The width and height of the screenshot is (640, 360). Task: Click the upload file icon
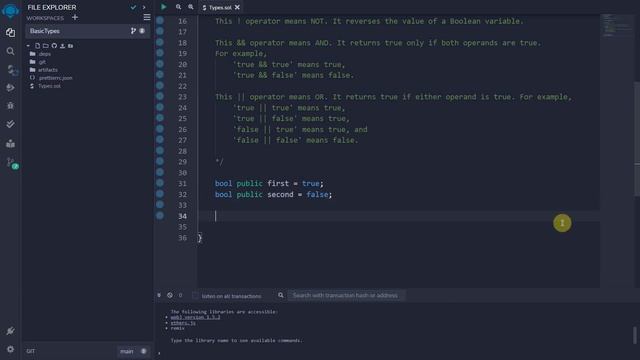click(62, 46)
